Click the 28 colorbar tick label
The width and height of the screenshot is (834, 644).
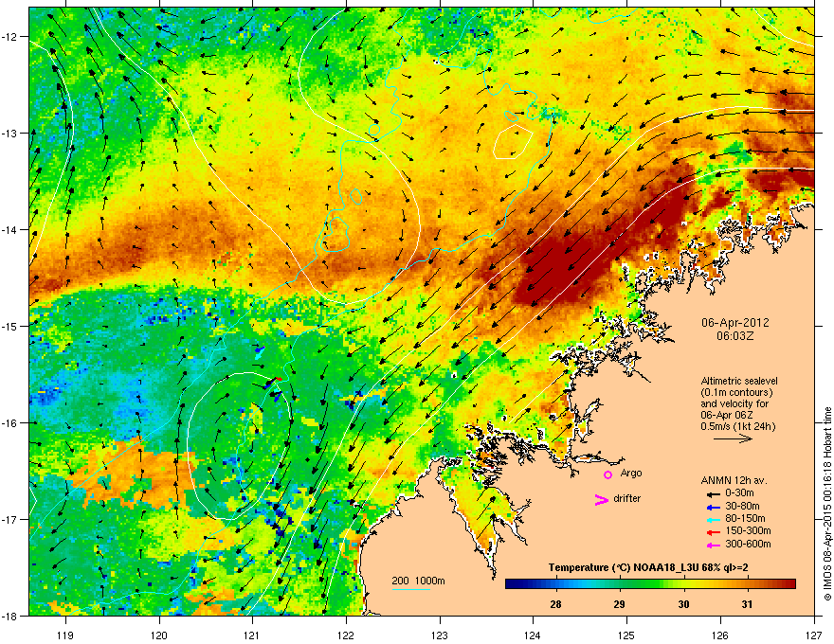point(555,604)
